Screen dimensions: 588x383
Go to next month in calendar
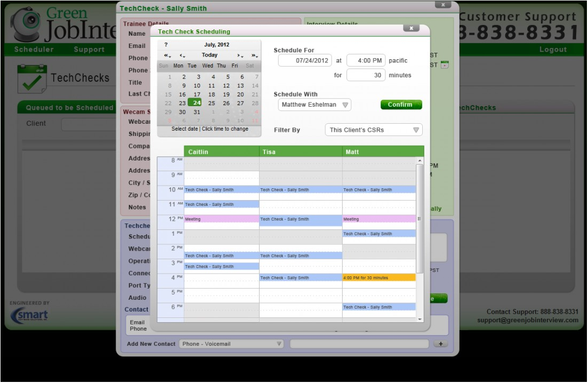[x=240, y=55]
